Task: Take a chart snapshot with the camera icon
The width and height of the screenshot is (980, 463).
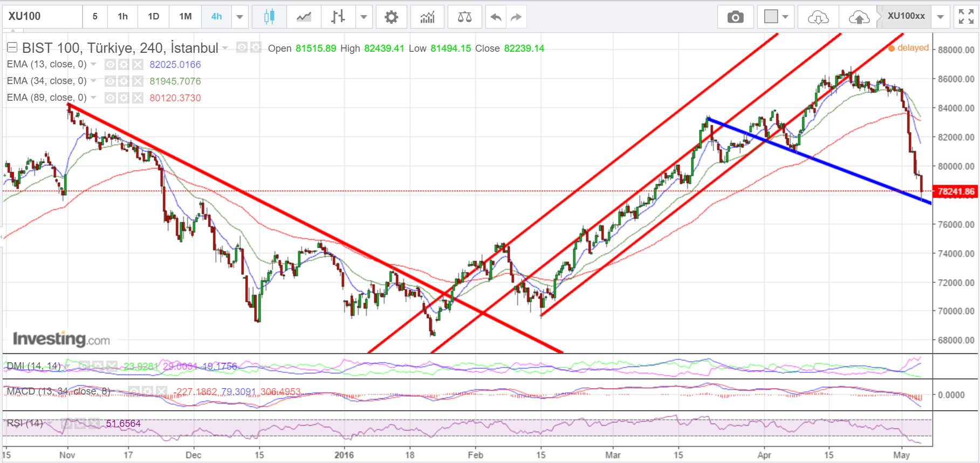Action: click(735, 17)
